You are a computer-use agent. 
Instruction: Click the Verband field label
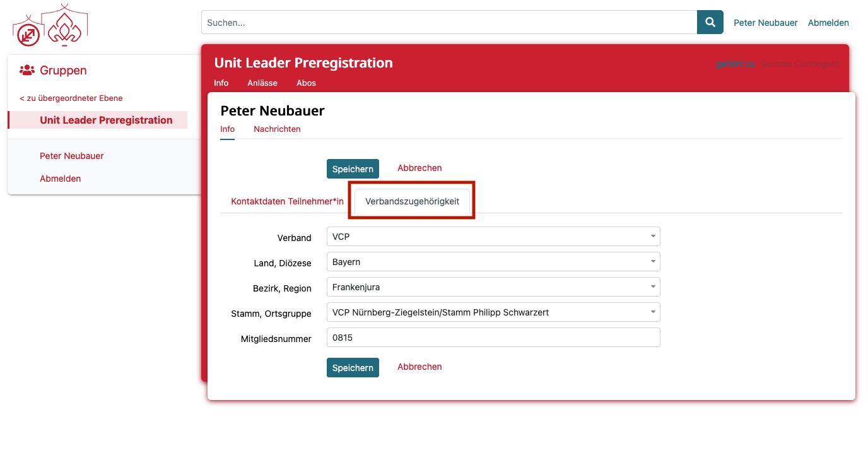[x=295, y=238]
